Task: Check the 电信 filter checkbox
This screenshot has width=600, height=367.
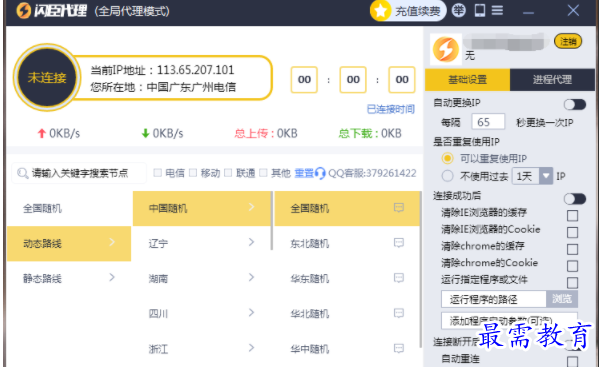Action: [157, 173]
